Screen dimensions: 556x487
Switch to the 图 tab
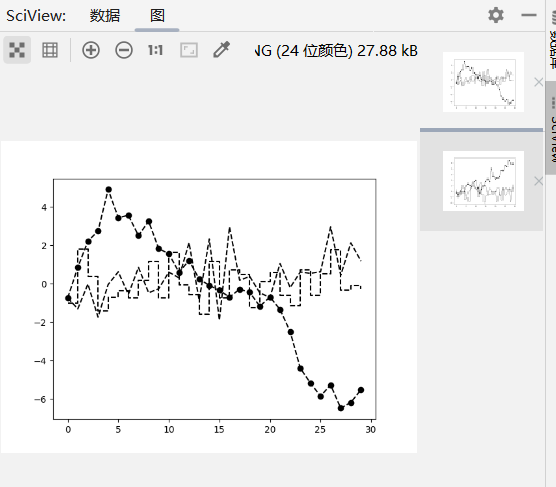[x=157, y=16]
